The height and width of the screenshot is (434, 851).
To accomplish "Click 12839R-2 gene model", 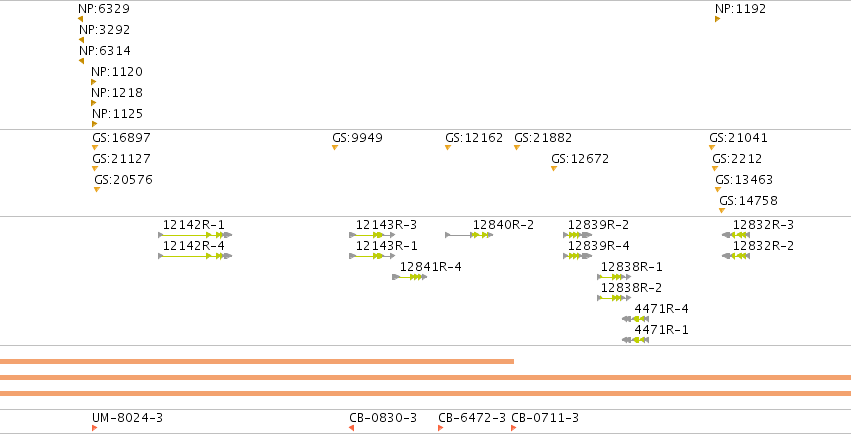I will tap(577, 235).
